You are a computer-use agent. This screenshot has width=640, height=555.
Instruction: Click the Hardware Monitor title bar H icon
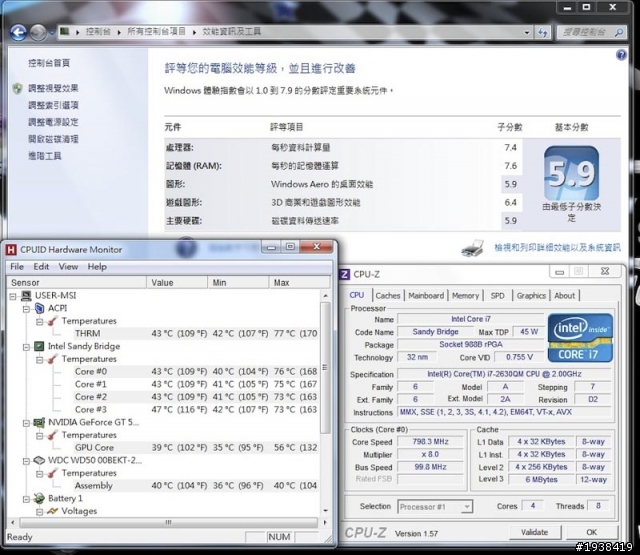(11, 249)
